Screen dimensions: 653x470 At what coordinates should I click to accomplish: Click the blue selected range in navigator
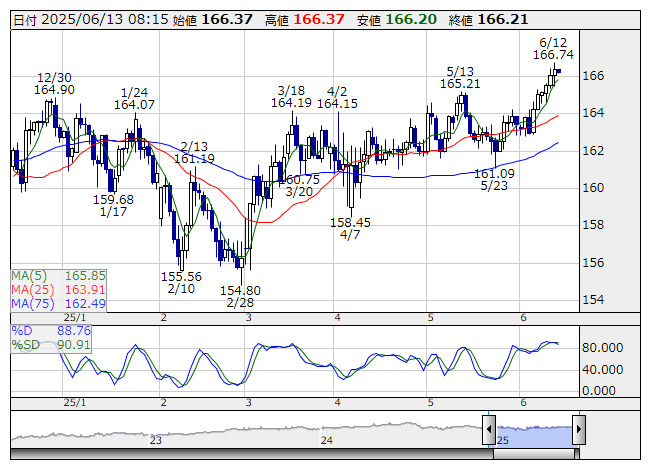pyautogui.click(x=534, y=436)
